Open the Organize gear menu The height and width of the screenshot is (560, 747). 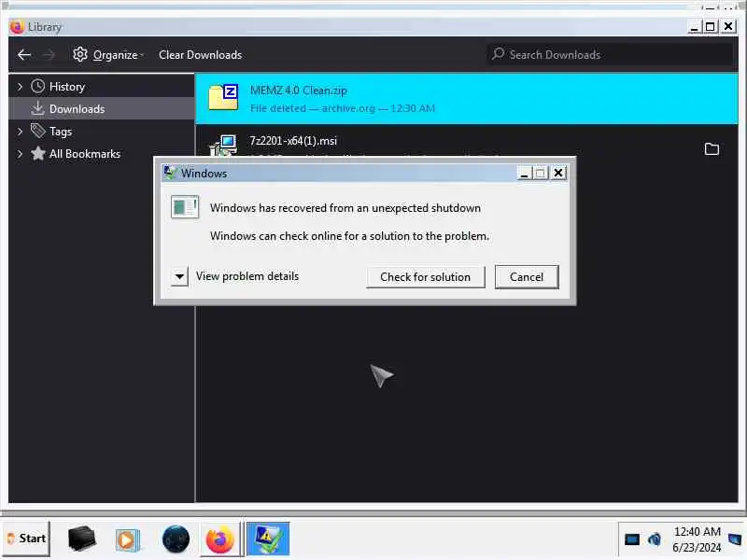tap(108, 55)
